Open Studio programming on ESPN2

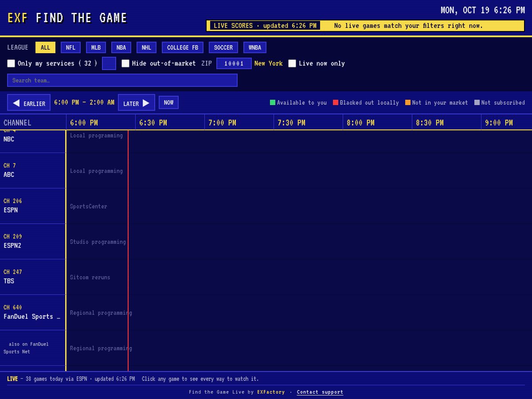coord(98,242)
